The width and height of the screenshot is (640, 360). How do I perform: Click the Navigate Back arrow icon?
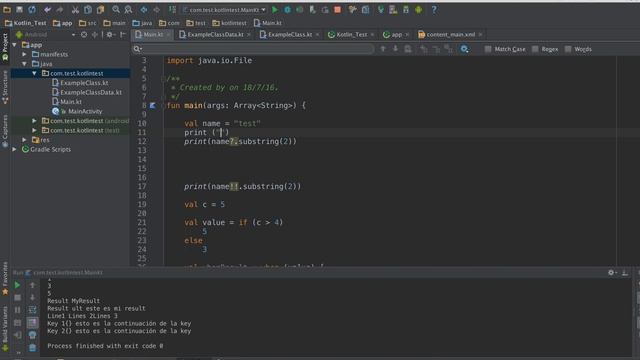144,9
